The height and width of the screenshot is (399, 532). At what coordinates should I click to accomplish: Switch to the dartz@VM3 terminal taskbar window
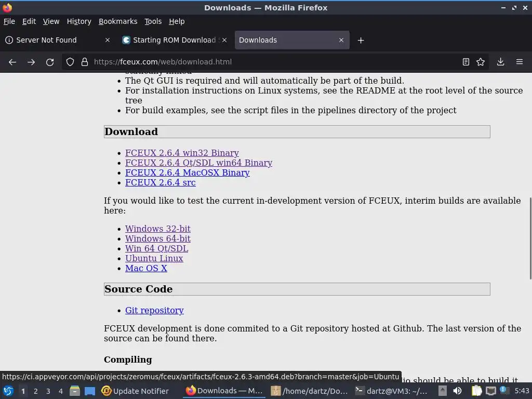click(x=391, y=391)
